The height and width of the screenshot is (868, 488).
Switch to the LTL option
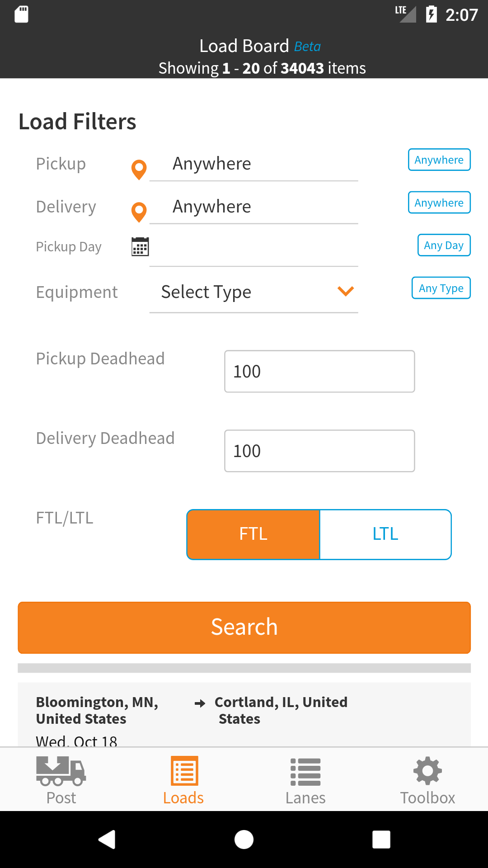pos(385,534)
